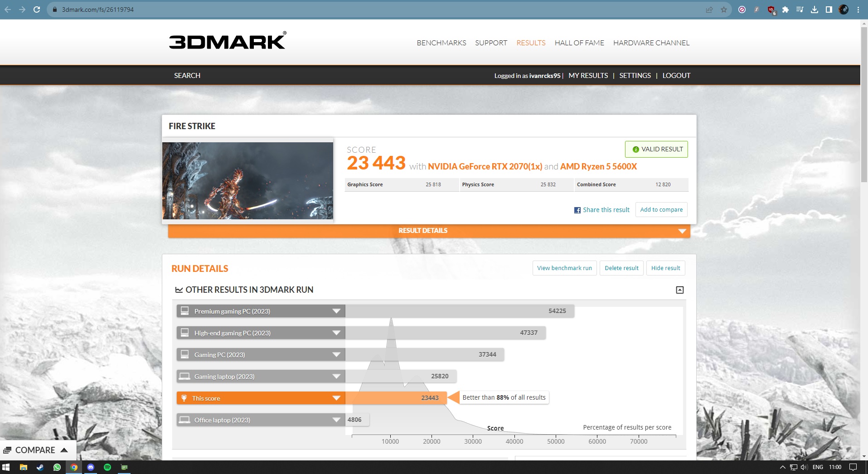Open the media control playlist icon
This screenshot has width=868, height=474.
(x=800, y=10)
